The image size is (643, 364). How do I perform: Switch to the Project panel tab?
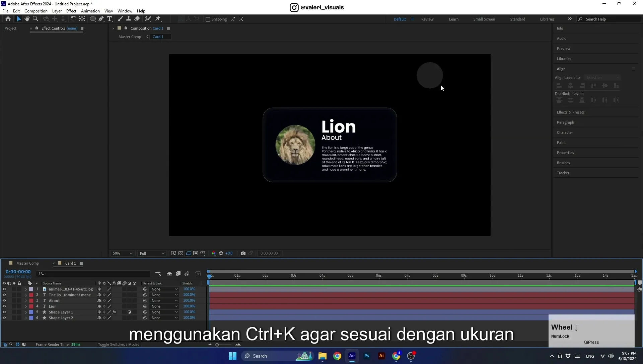(10, 28)
